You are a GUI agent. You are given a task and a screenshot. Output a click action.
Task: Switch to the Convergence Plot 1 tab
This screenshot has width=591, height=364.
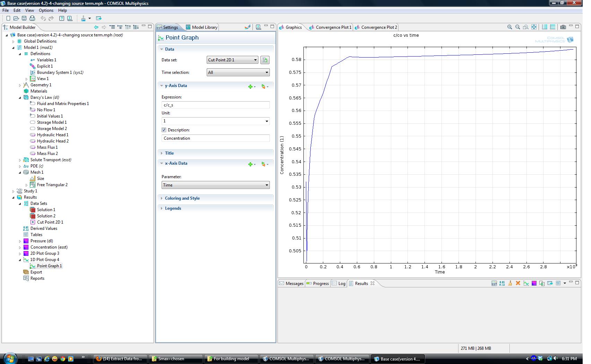tap(333, 27)
